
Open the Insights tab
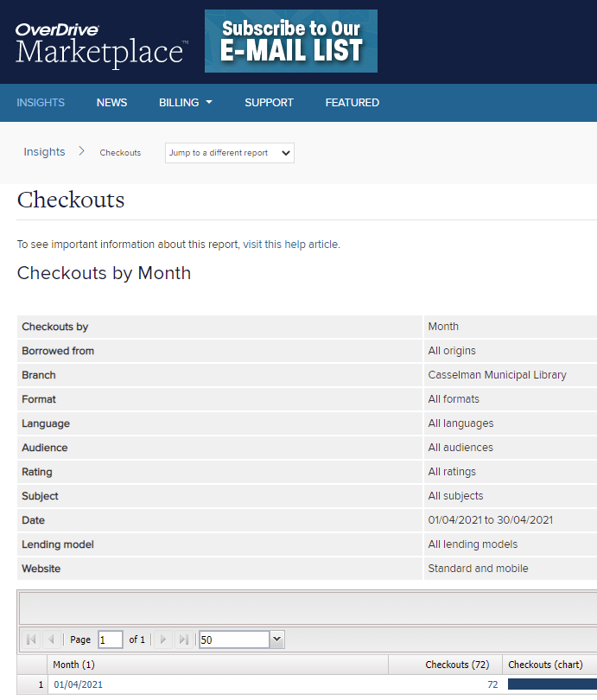[x=41, y=102]
